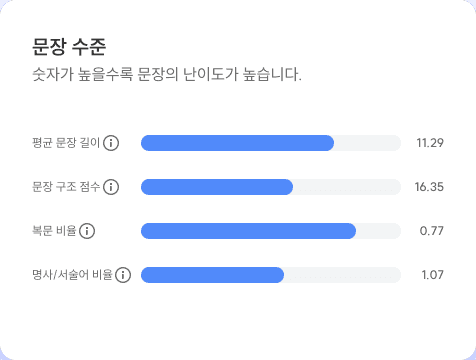Click the 0.77 ratio value
This screenshot has width=476, height=360.
(x=432, y=231)
